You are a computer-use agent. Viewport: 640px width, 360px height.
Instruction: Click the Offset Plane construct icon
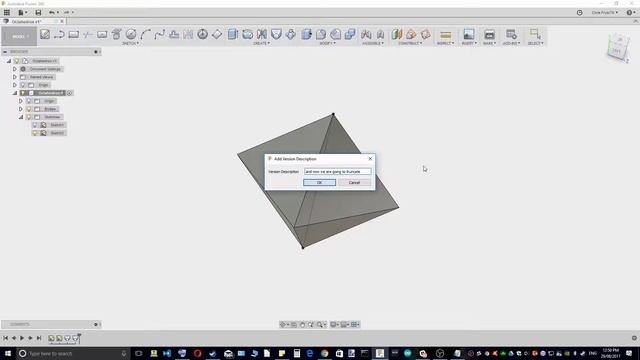click(x=397, y=34)
